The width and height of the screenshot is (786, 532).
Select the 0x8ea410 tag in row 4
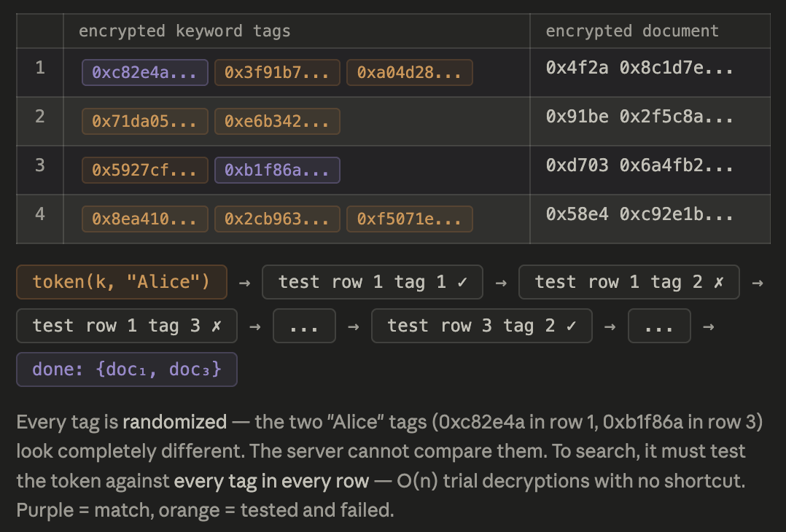tap(145, 219)
